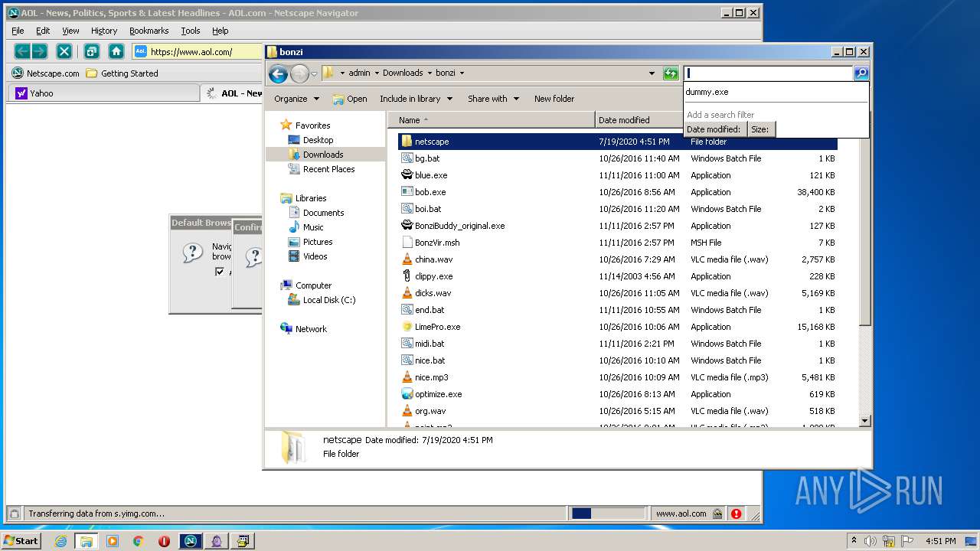Click the Open button in Explorer toolbar
The width and height of the screenshot is (980, 551).
point(350,99)
